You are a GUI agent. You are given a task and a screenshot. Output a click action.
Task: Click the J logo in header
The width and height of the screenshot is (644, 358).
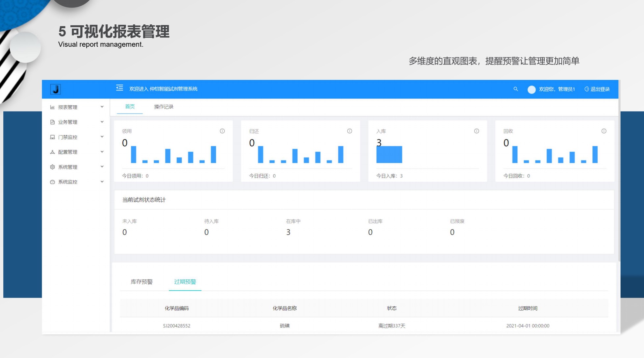(55, 89)
